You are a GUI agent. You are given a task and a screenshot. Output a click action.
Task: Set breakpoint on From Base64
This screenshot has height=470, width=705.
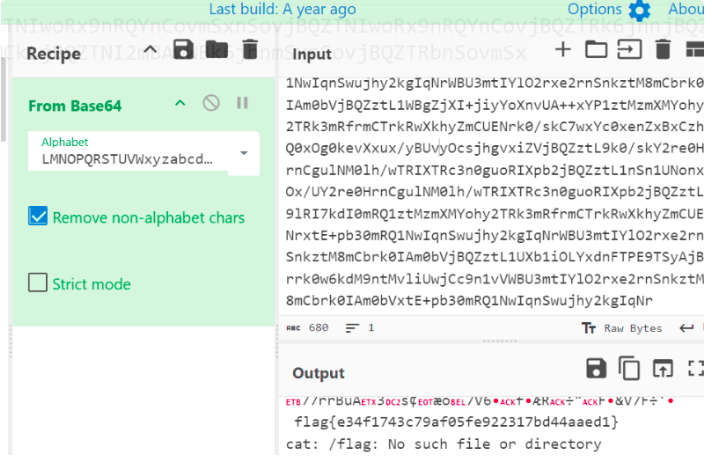click(x=242, y=103)
